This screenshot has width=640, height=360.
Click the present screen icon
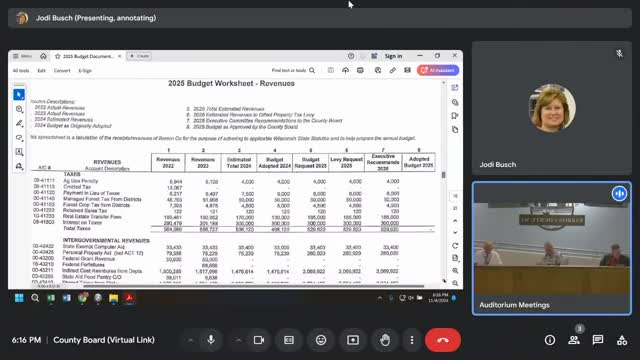(353, 340)
